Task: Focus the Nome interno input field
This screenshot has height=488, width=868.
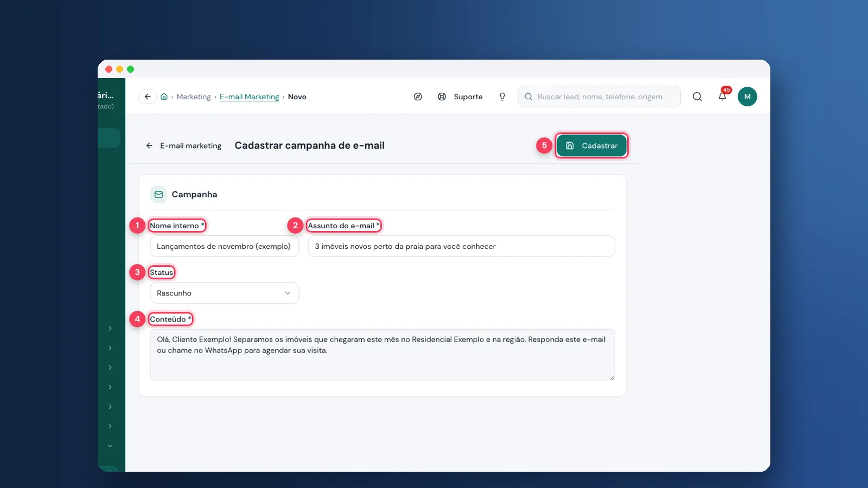Action: pos(224,246)
